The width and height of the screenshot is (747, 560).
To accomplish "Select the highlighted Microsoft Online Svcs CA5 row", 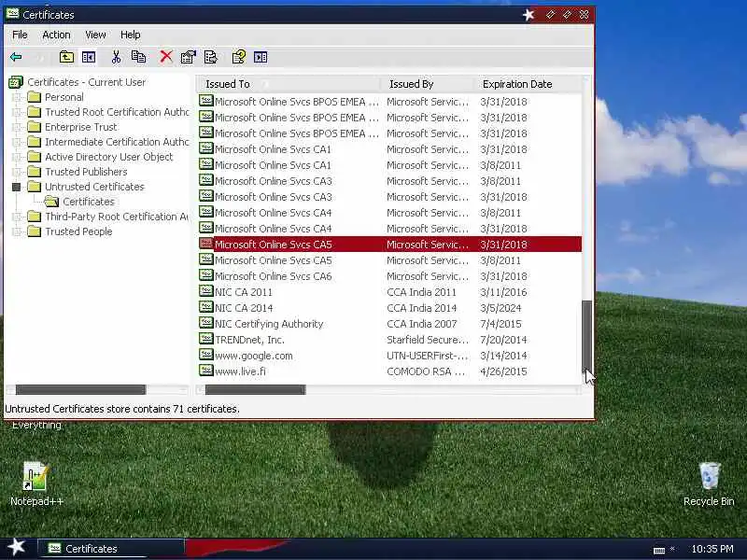I will pos(389,245).
